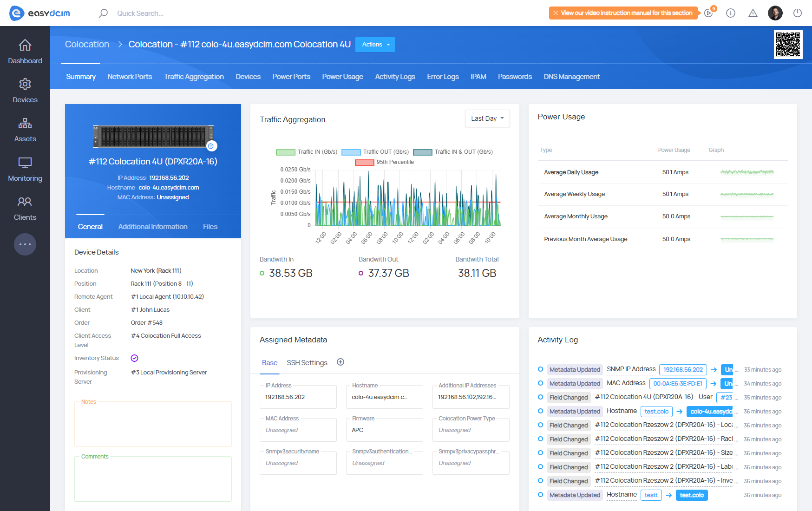
Task: Open the warning alerts triangle icon
Action: pos(753,13)
